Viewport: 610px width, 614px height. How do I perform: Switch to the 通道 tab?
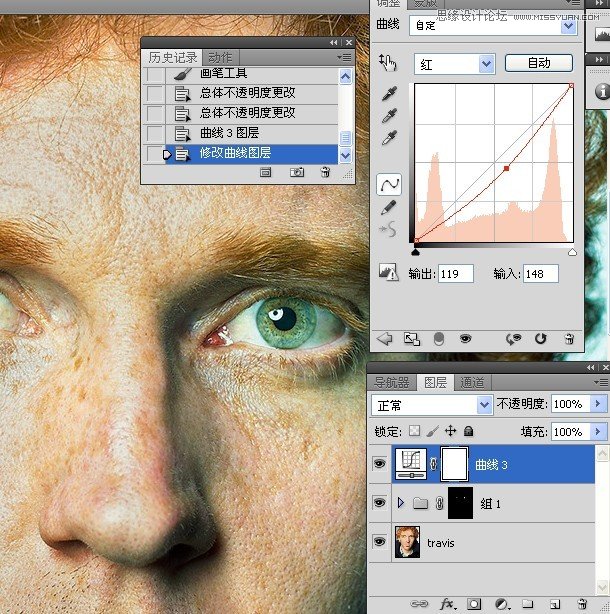pyautogui.click(x=472, y=382)
